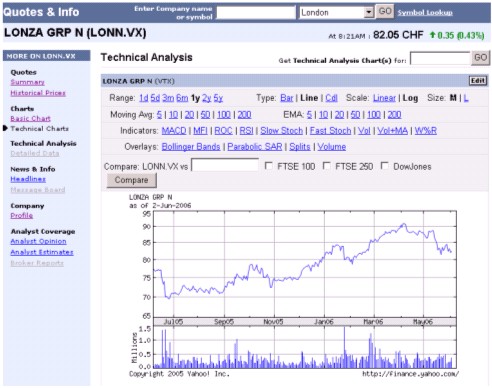492x388 pixels.
Task: Switch chart type to Bar
Action: pyautogui.click(x=287, y=98)
